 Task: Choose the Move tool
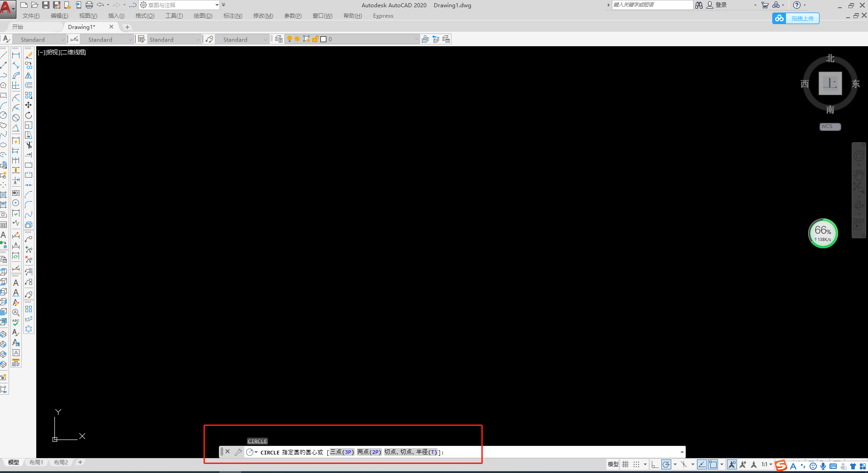29,105
